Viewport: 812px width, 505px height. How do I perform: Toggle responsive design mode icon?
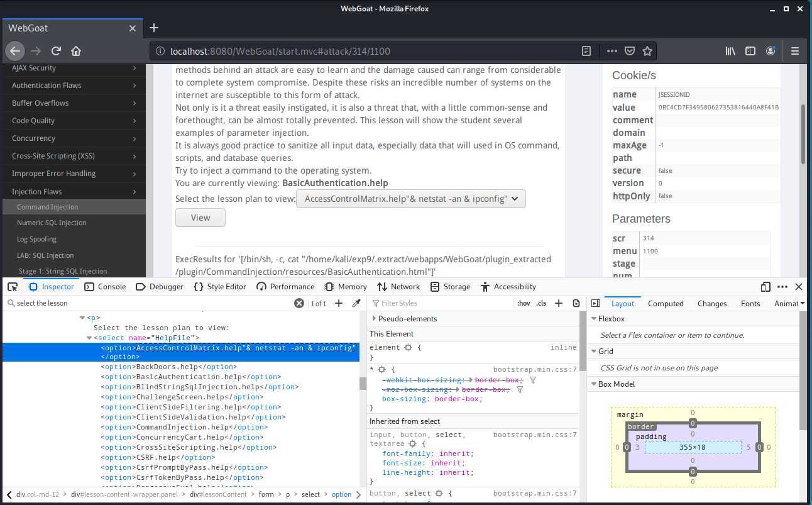coord(765,287)
